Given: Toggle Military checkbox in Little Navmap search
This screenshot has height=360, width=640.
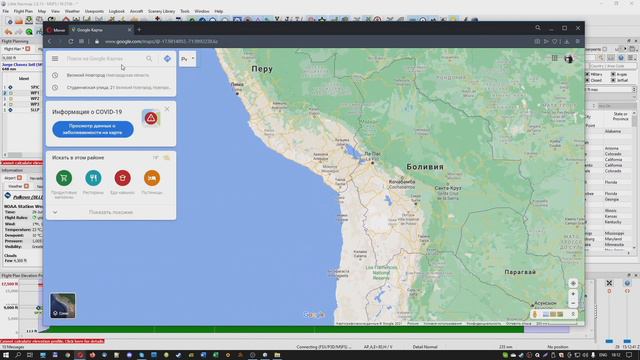Looking at the screenshot, I should coord(588,74).
